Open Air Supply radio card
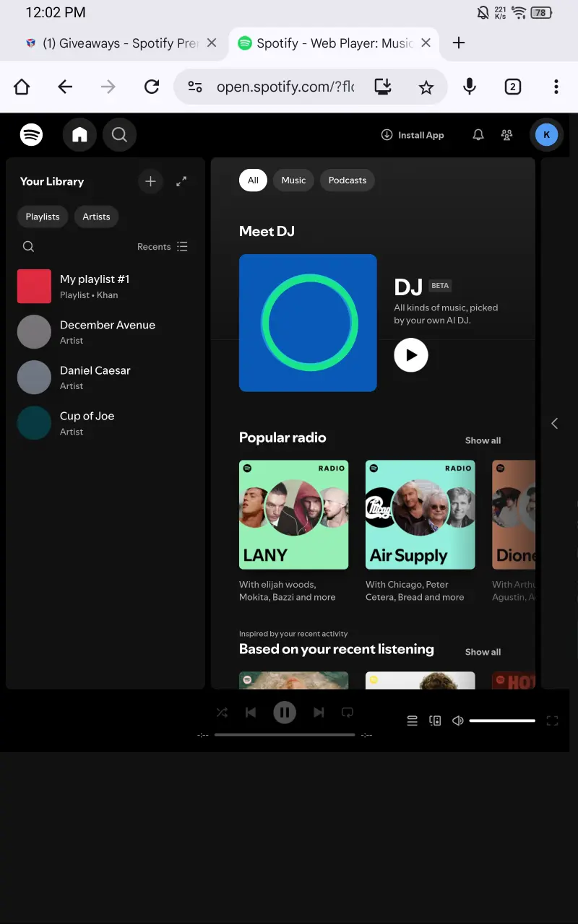This screenshot has height=924, width=578. click(x=420, y=532)
